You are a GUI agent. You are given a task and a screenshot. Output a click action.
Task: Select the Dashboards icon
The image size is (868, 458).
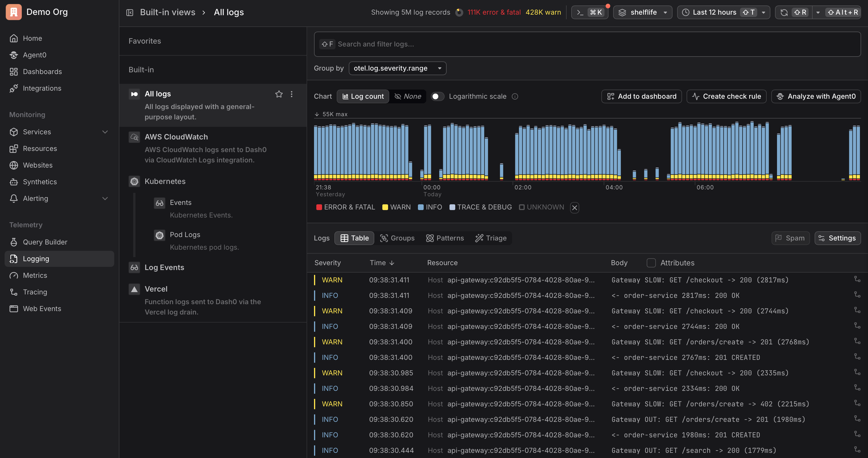coord(14,71)
